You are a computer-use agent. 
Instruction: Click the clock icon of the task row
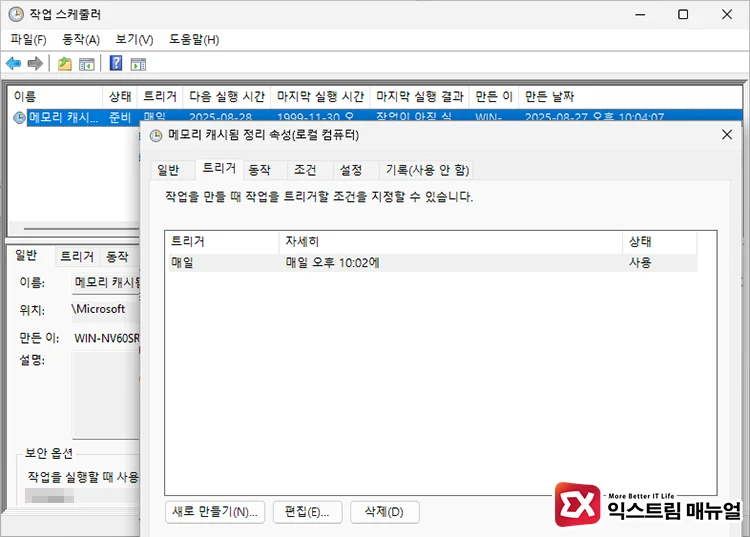19,117
